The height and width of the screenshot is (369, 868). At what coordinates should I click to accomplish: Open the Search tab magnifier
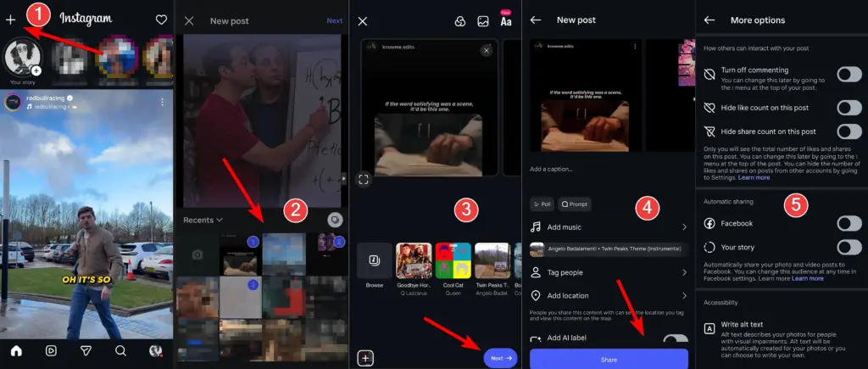click(120, 350)
